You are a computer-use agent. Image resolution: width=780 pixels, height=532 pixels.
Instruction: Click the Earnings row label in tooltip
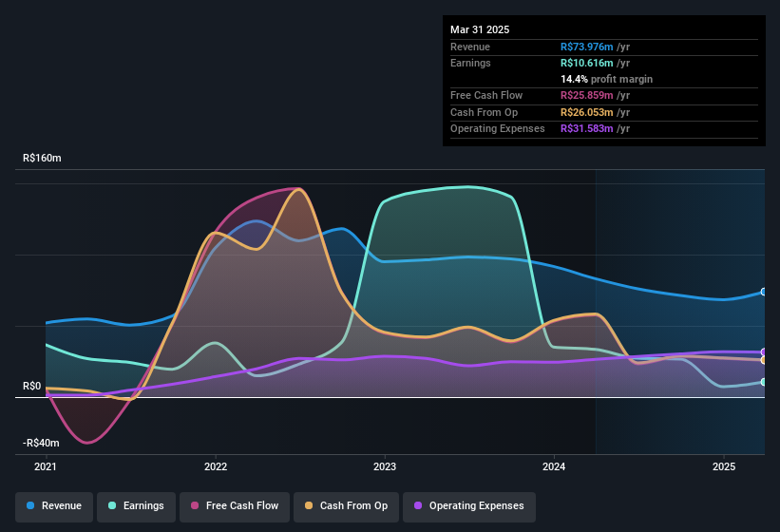[x=470, y=63]
